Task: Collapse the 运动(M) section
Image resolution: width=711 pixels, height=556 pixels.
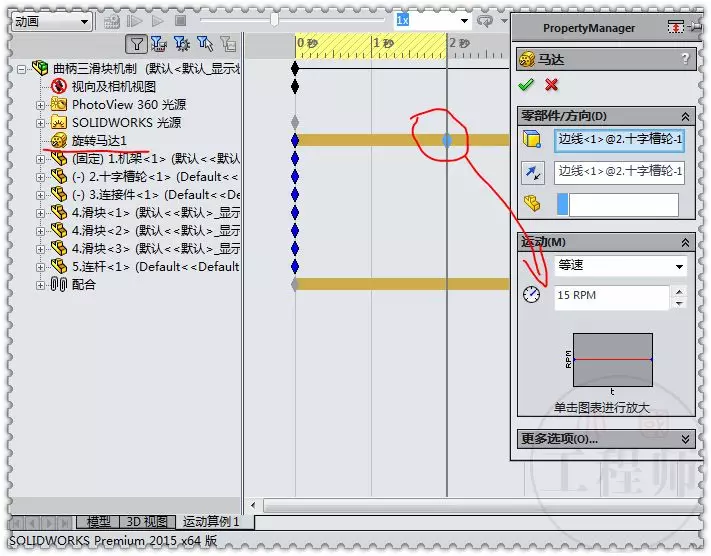Action: tap(685, 243)
